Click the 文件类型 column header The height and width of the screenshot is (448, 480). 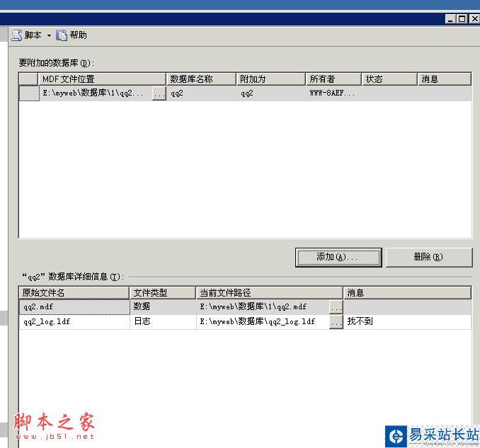pyautogui.click(x=163, y=293)
